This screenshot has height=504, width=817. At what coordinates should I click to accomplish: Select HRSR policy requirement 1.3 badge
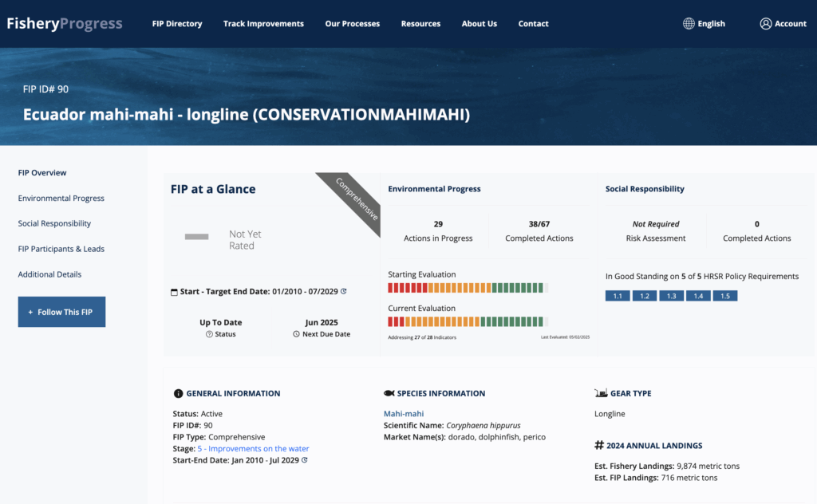tap(671, 296)
